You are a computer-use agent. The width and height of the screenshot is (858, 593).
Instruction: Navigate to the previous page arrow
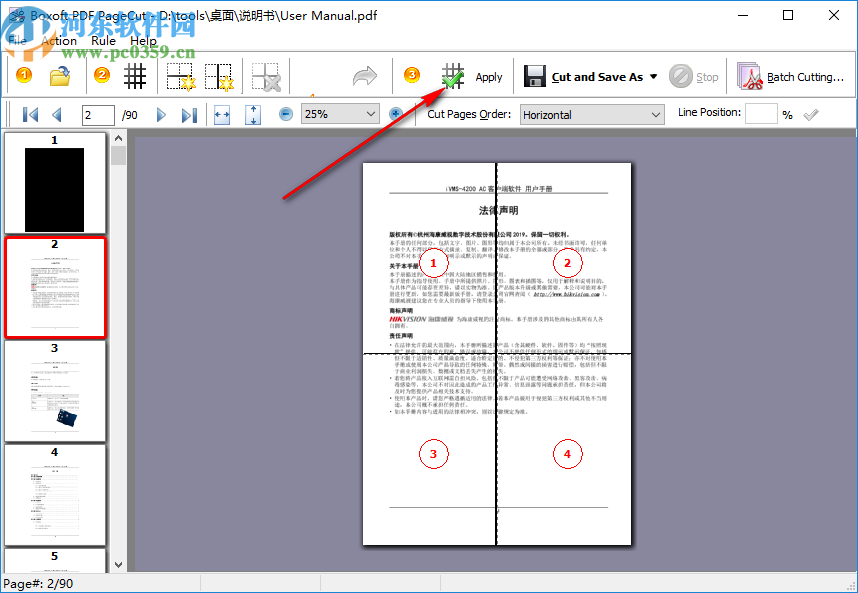(x=58, y=114)
